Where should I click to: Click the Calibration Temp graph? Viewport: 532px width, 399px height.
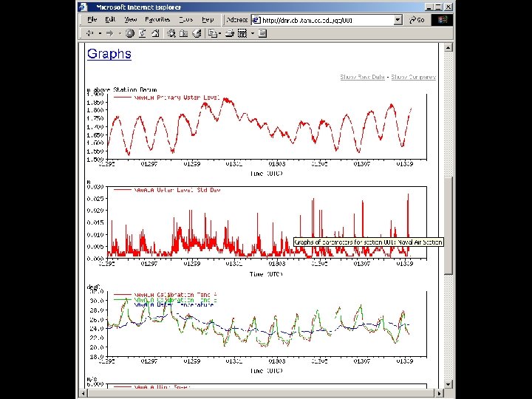tap(257, 330)
